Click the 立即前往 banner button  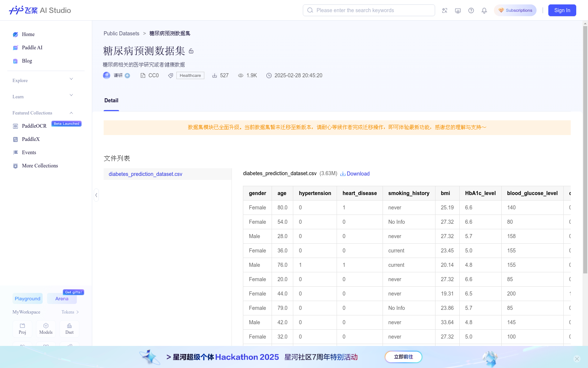[404, 357]
